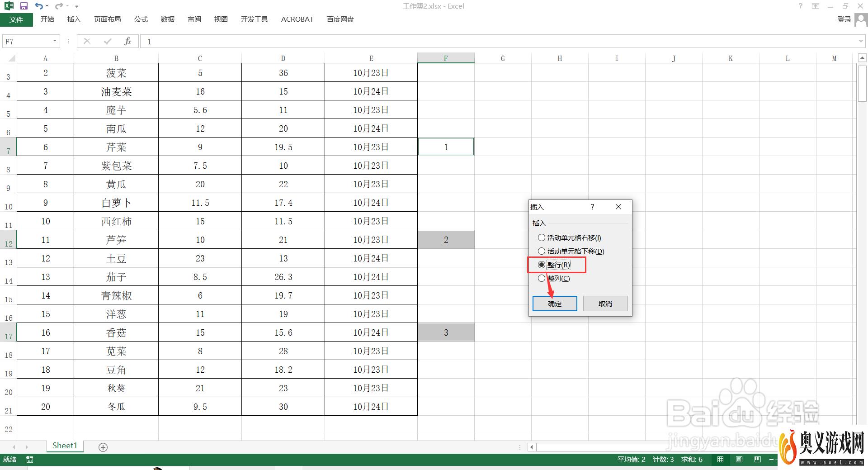This screenshot has width=868, height=470.
Task: Open the 视图 tab
Action: tap(221, 19)
